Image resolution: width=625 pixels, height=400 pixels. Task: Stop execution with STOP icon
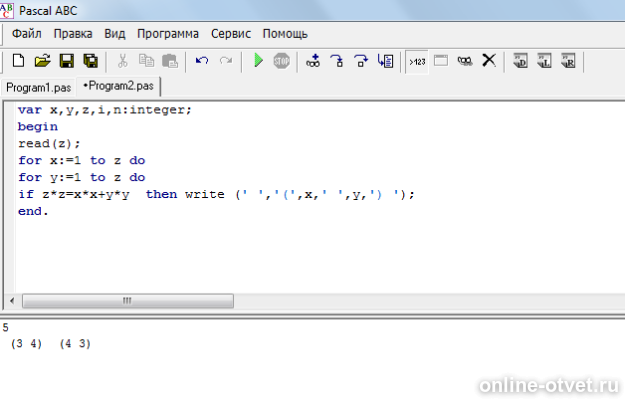[x=281, y=61]
